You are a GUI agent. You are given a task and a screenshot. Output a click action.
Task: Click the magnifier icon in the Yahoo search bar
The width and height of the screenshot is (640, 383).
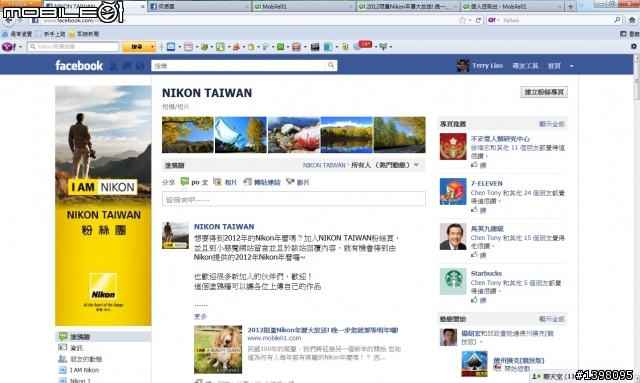click(617, 20)
